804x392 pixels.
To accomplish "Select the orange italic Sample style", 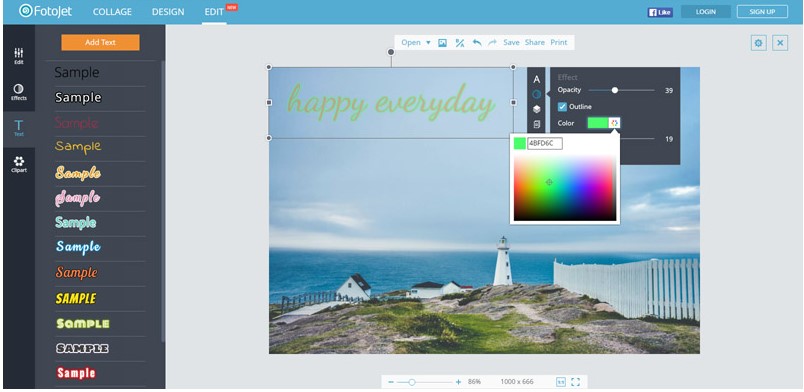I will 76,272.
